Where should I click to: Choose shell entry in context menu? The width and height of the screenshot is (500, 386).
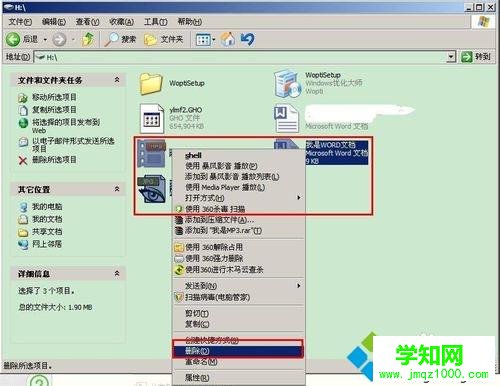point(238,155)
